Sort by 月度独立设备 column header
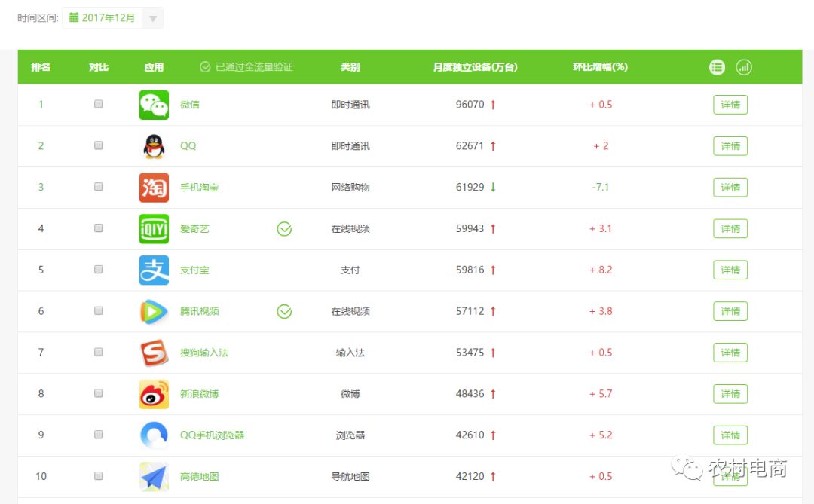This screenshot has height=504, width=814. (475, 67)
